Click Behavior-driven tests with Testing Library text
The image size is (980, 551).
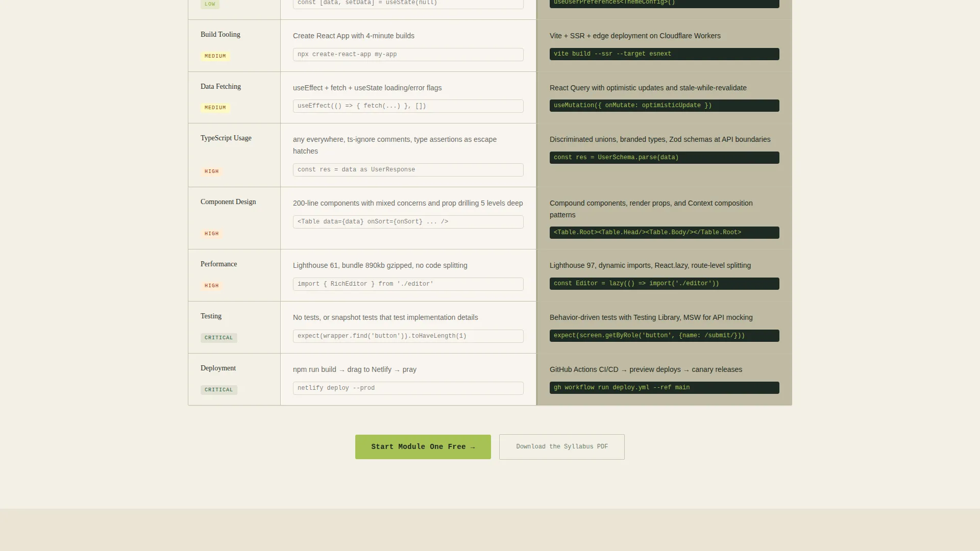coord(651,317)
